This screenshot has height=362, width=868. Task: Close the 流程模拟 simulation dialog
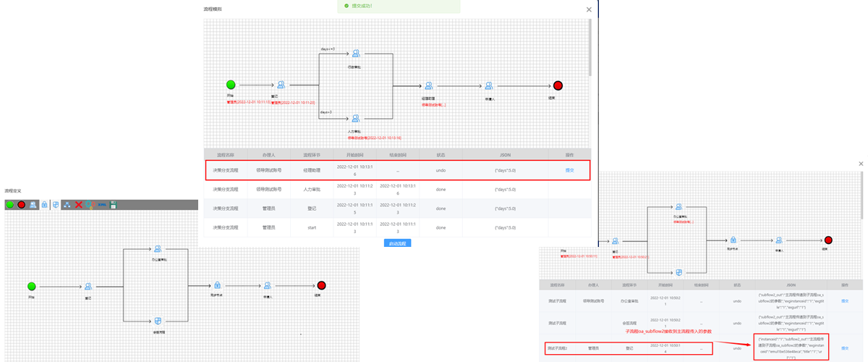(589, 9)
